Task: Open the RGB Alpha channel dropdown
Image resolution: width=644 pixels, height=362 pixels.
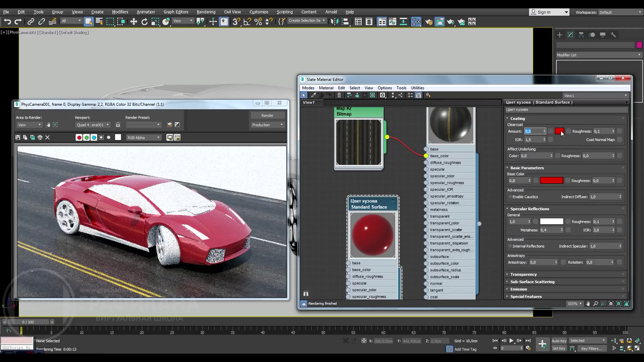Action: [x=144, y=138]
